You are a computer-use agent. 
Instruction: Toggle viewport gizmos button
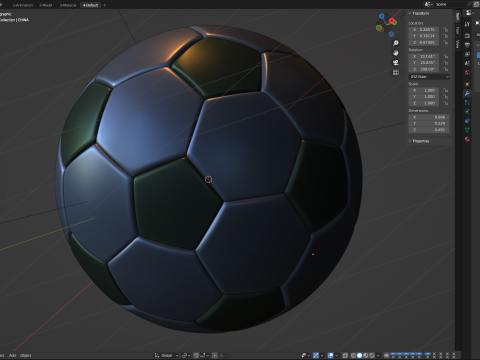click(316, 355)
